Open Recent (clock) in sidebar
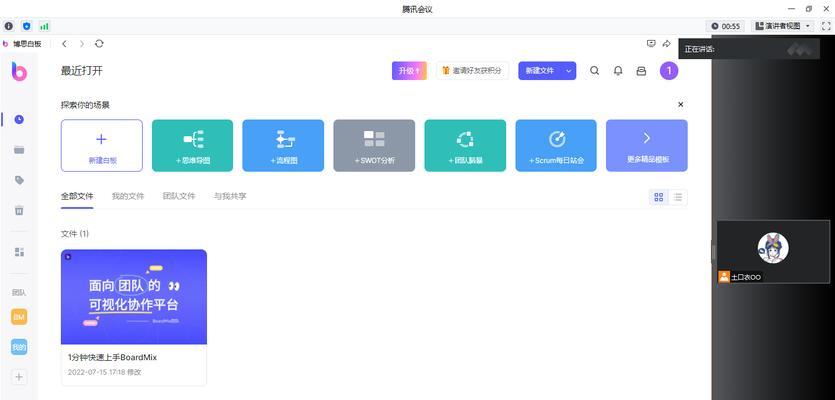Image resolution: width=835 pixels, height=400 pixels. 19,119
